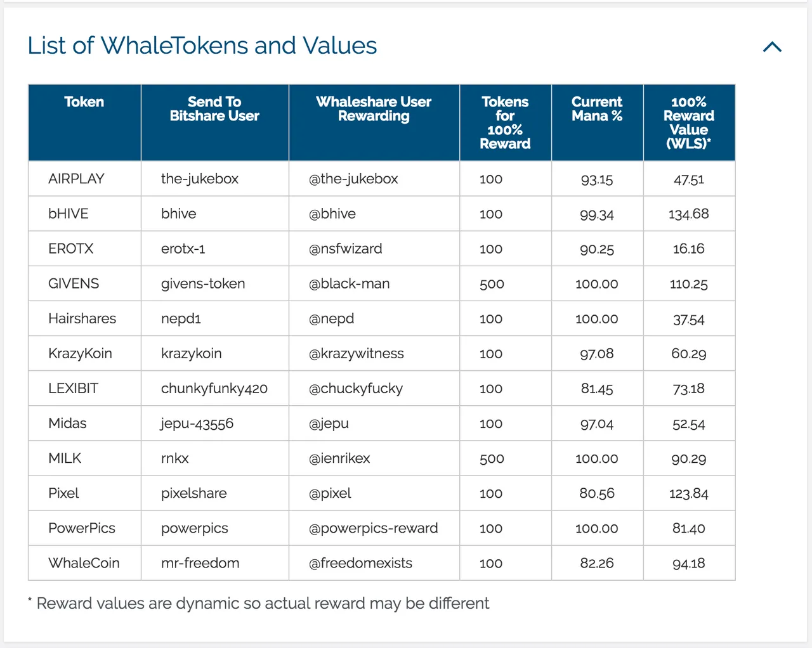Click the @krazywitness user entry
Screen dimensions: 812x648
click(357, 353)
